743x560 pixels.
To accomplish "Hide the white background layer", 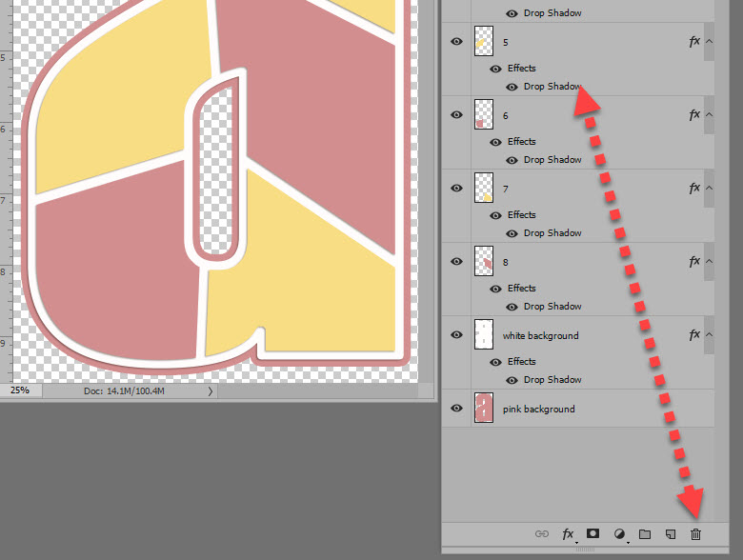I will pyautogui.click(x=456, y=335).
